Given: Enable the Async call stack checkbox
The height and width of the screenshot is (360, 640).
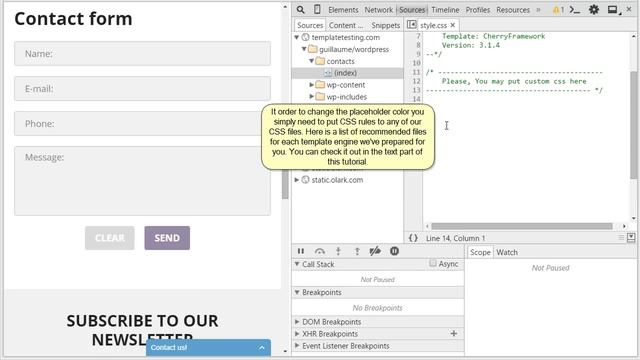Looking at the screenshot, I should tap(433, 264).
